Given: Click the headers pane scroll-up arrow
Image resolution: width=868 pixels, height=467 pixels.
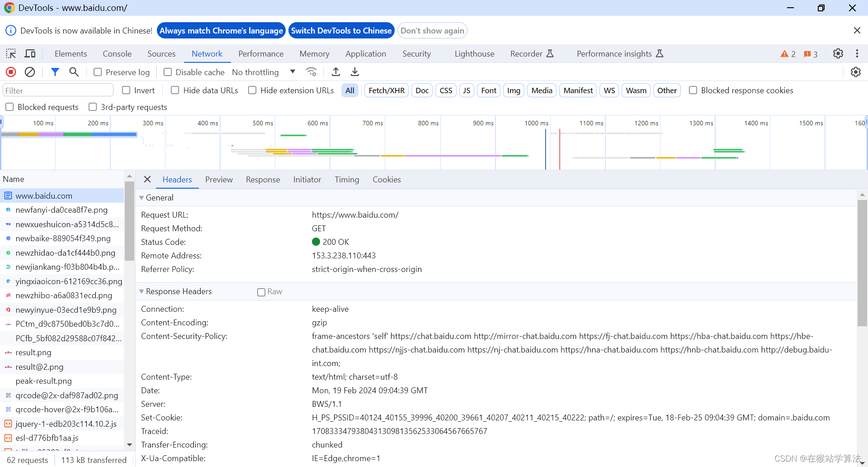Looking at the screenshot, I should (x=862, y=195).
